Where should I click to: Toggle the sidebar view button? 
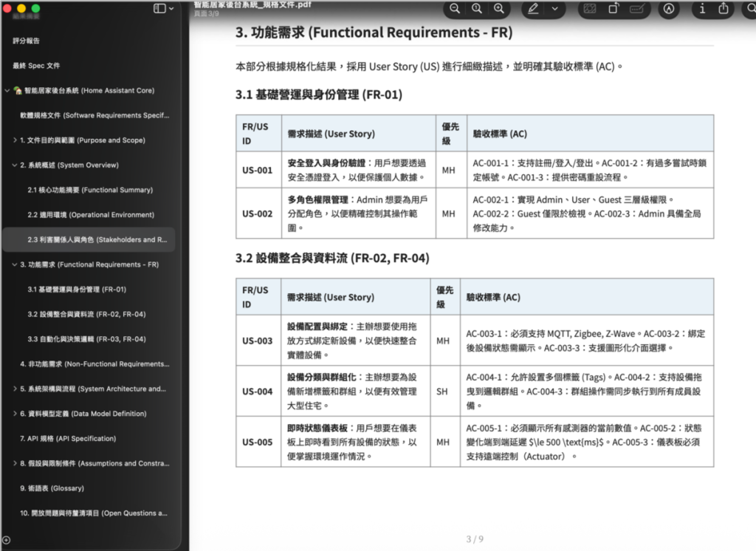[159, 8]
